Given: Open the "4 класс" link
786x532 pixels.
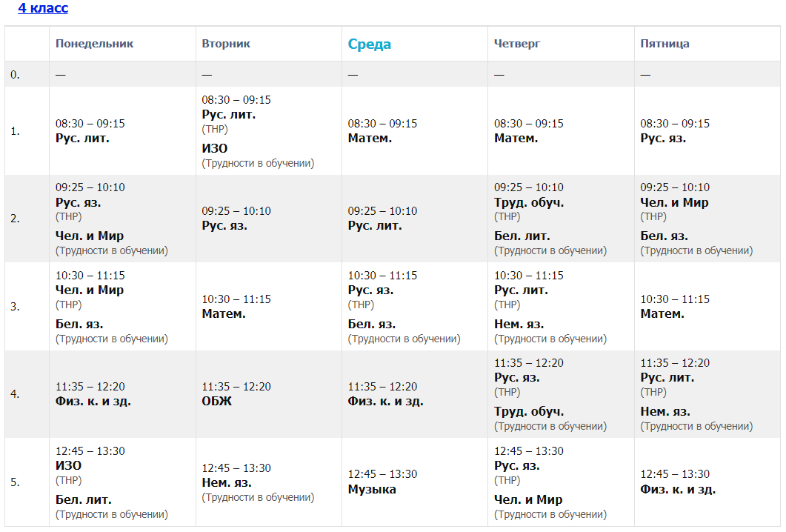Looking at the screenshot, I should [x=43, y=8].
